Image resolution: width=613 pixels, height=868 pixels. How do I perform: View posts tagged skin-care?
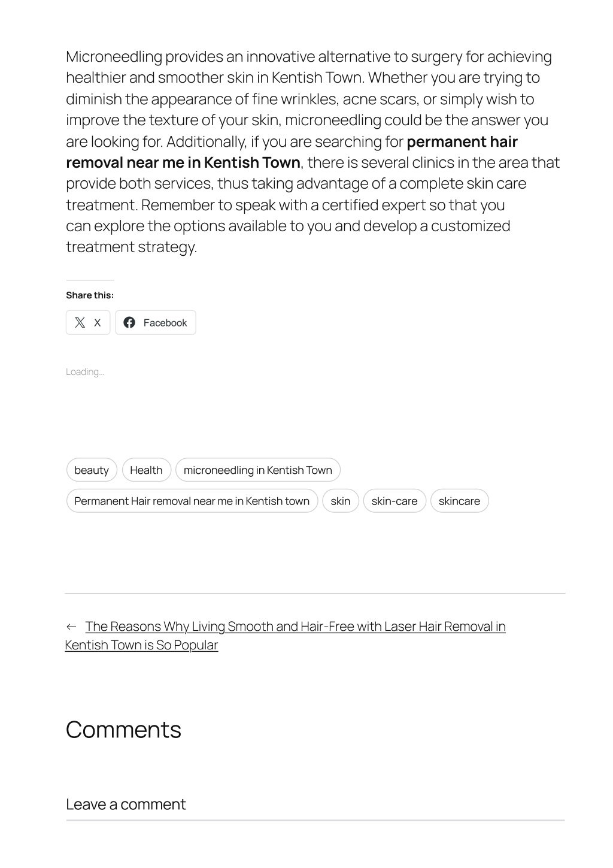(x=394, y=501)
